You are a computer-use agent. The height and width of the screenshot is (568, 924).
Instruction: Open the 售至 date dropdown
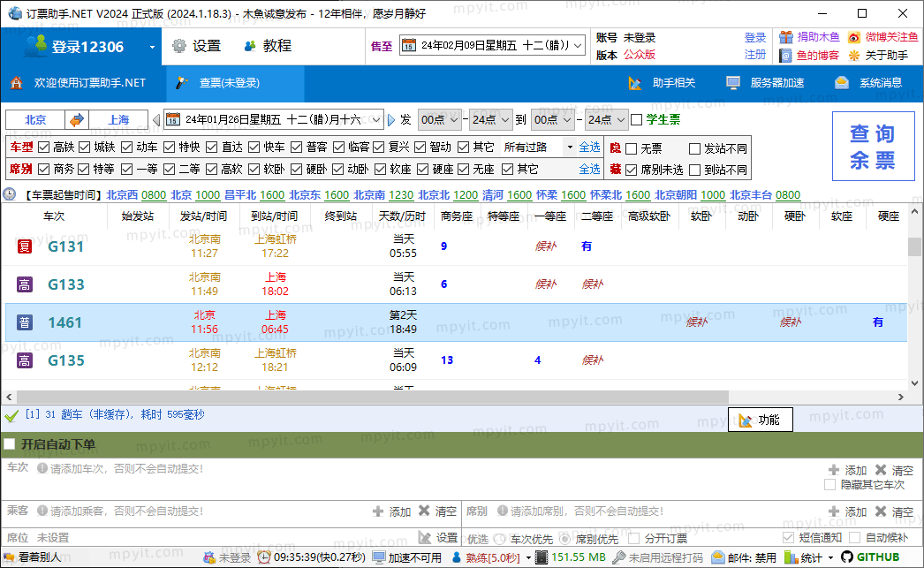click(578, 45)
